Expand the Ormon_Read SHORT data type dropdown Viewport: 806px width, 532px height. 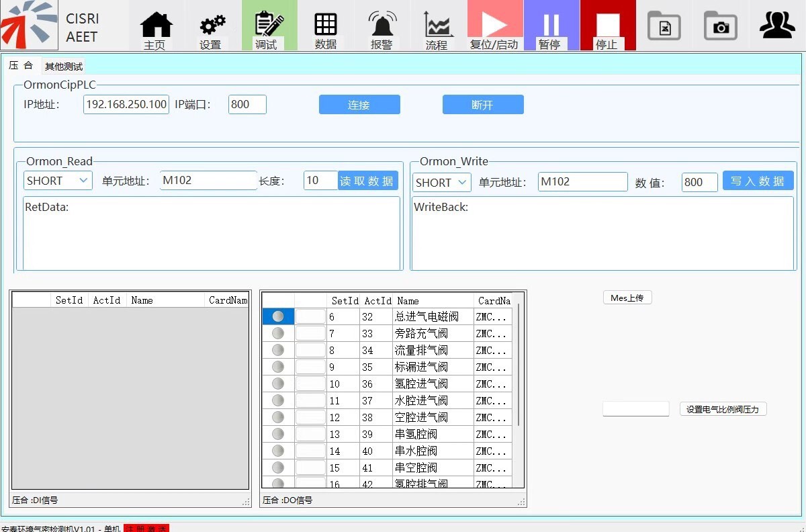pyautogui.click(x=58, y=181)
